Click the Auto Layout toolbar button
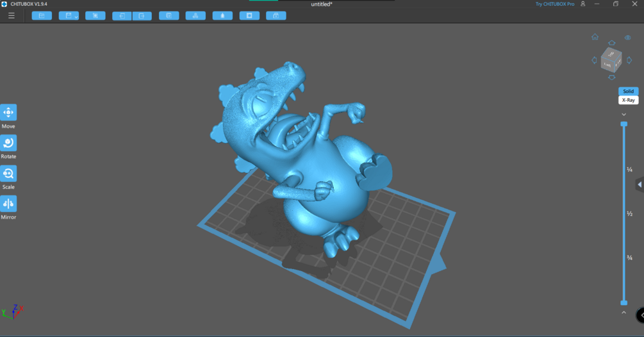The height and width of the screenshot is (337, 644). point(195,15)
